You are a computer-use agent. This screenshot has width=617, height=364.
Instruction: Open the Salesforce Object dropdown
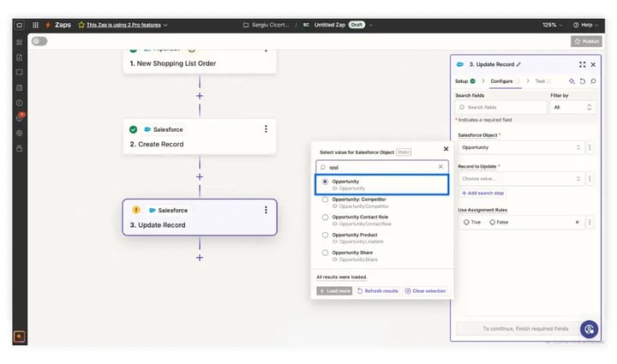click(x=521, y=147)
